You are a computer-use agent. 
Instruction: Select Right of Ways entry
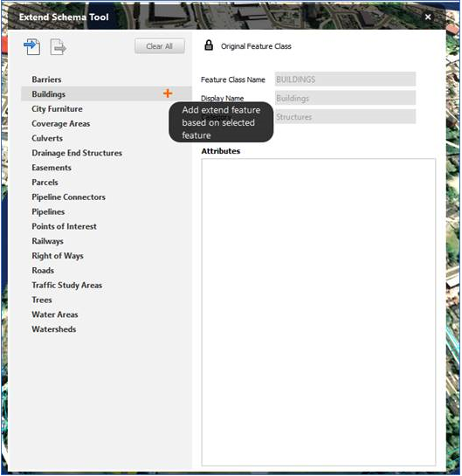coord(58,256)
